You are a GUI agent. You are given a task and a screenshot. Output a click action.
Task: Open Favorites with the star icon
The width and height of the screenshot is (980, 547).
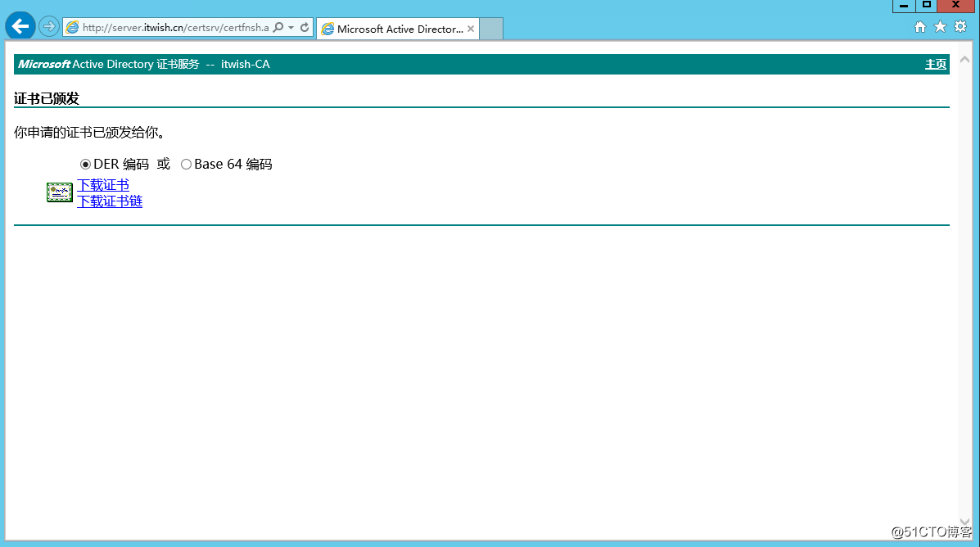(x=940, y=27)
